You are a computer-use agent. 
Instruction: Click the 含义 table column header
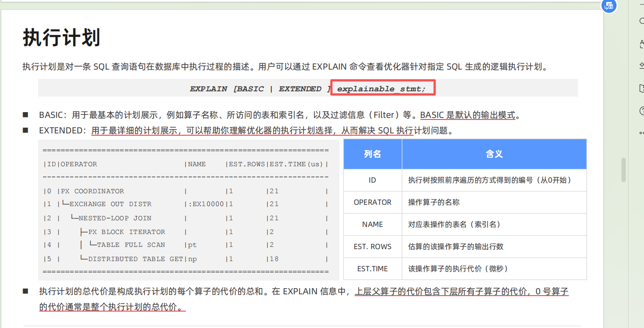[494, 154]
